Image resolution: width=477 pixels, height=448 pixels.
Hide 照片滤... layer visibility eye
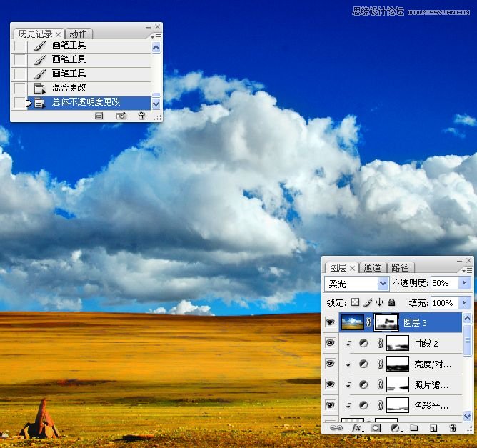click(330, 384)
